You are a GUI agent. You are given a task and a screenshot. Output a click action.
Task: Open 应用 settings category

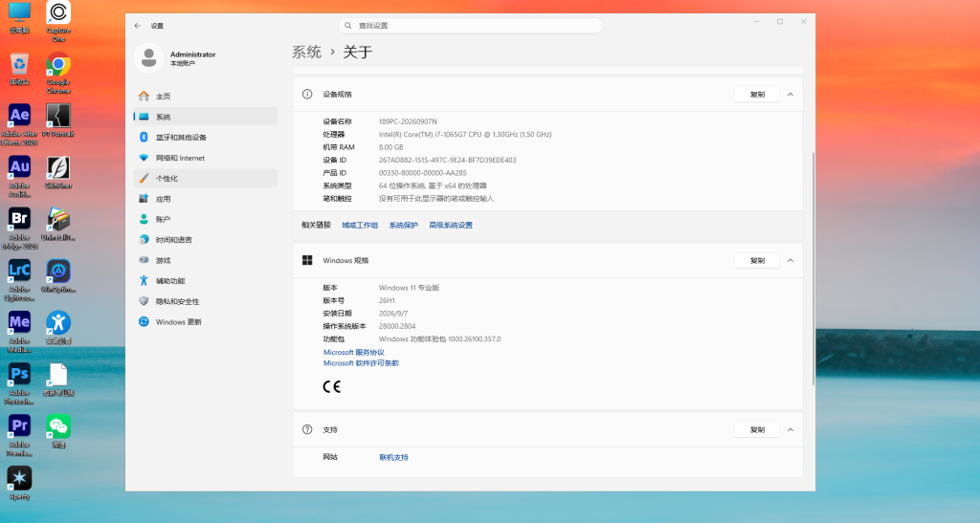205,199
